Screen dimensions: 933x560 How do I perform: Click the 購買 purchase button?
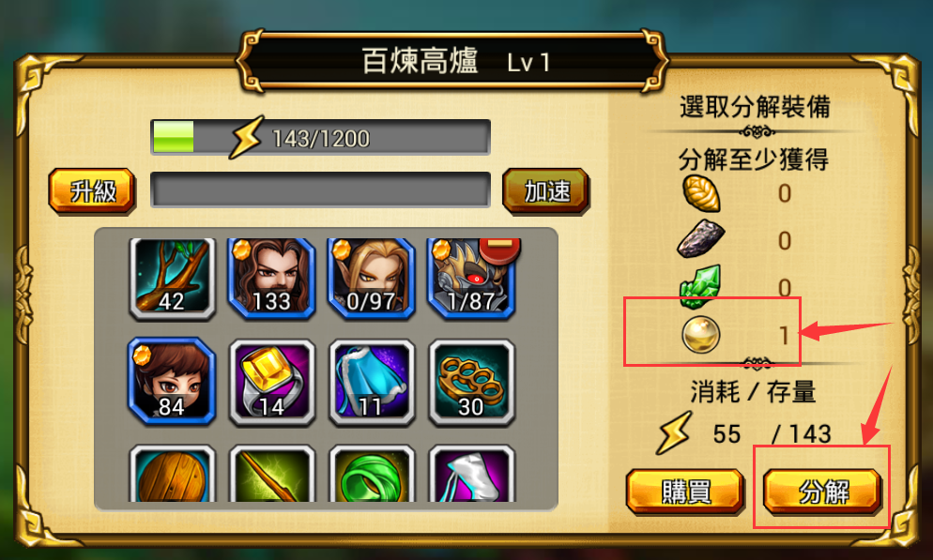coord(685,492)
